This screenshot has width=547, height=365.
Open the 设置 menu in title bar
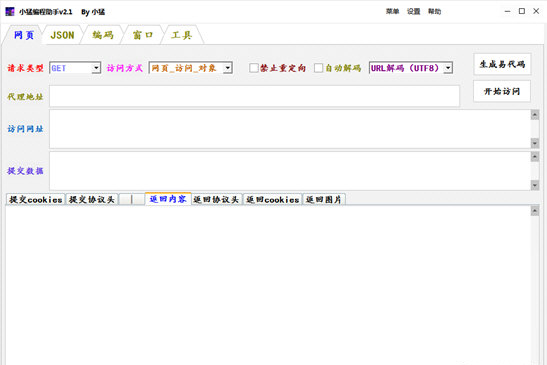click(x=413, y=12)
